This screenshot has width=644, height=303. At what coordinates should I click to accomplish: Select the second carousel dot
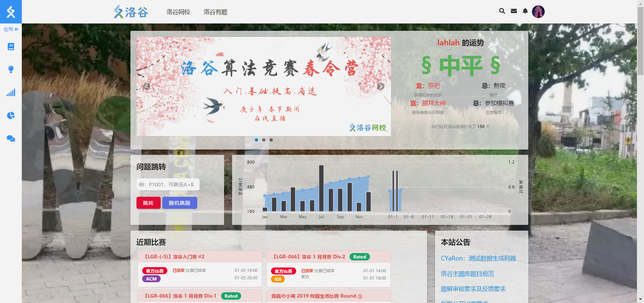pos(264,140)
